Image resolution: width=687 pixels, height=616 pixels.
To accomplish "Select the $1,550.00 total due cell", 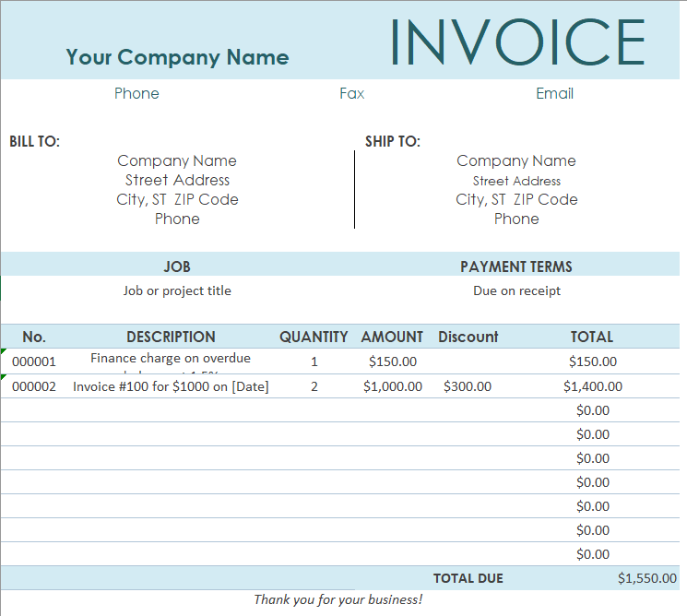I will click(x=647, y=578).
